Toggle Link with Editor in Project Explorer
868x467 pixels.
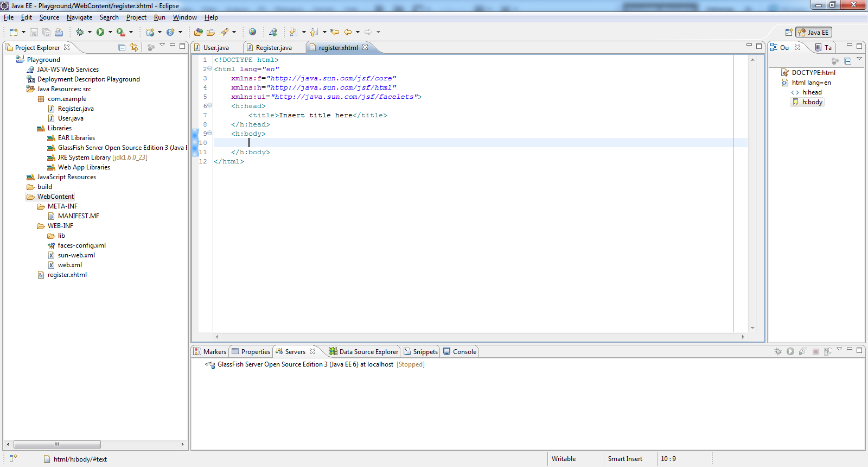coord(134,47)
